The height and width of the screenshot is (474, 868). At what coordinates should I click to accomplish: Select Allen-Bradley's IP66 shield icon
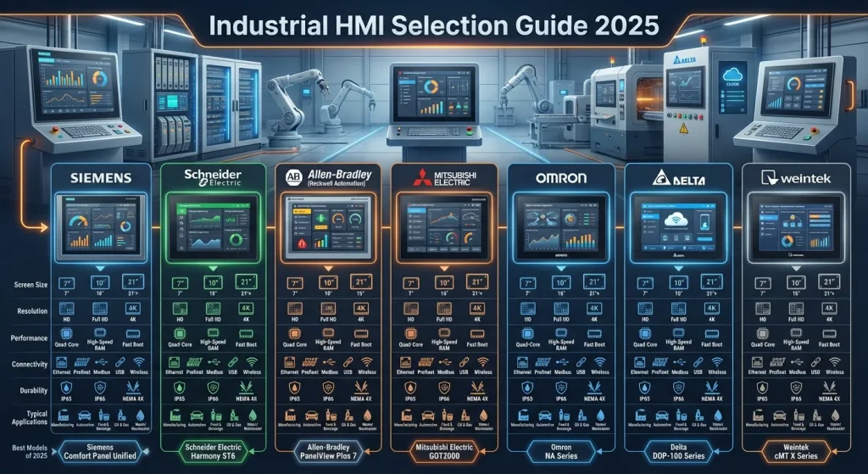tap(328, 388)
